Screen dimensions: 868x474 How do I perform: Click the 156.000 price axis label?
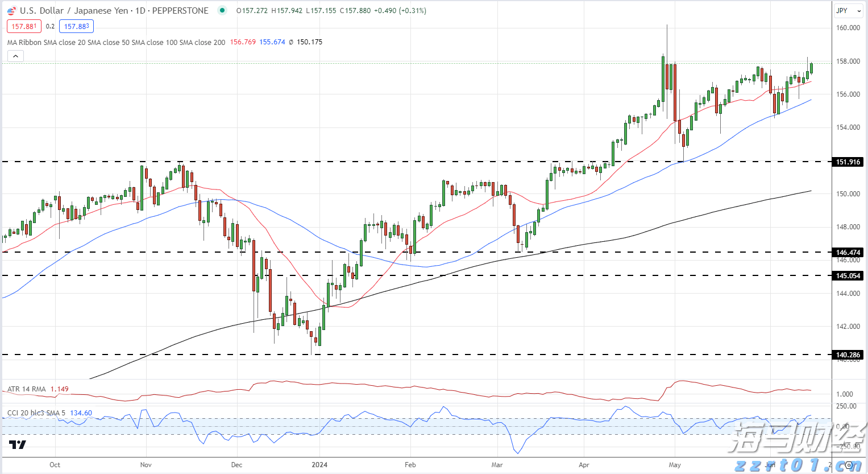click(x=848, y=94)
